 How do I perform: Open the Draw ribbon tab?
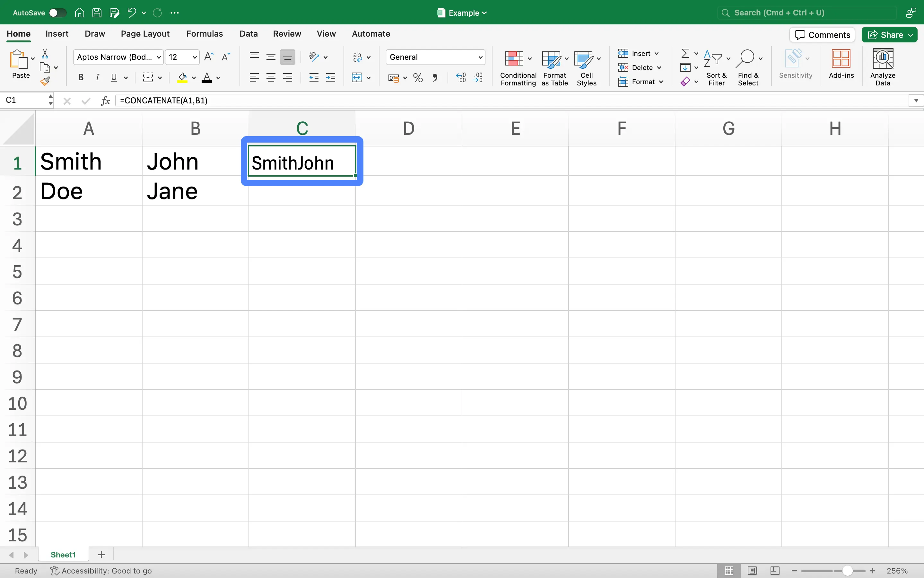coord(95,34)
